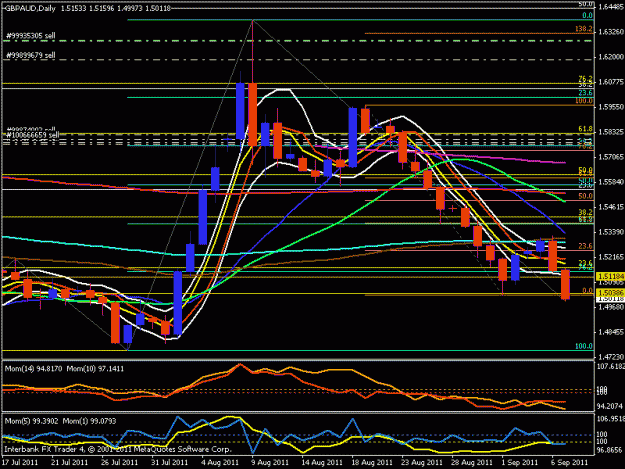The height and width of the screenshot is (469, 625).
Task: Select the red 50.0 Fibonacci level label
Action: 586,196
